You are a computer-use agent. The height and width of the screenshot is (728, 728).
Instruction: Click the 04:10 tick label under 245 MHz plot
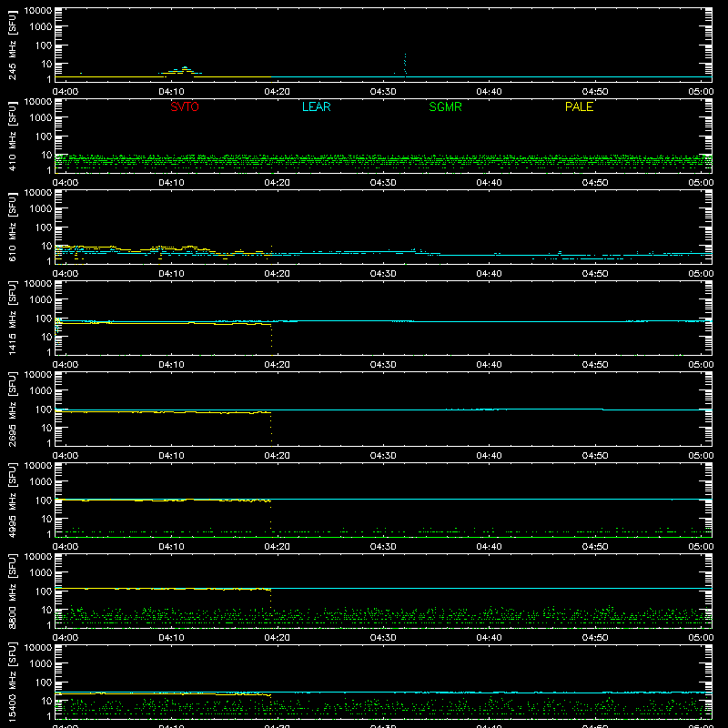click(171, 92)
